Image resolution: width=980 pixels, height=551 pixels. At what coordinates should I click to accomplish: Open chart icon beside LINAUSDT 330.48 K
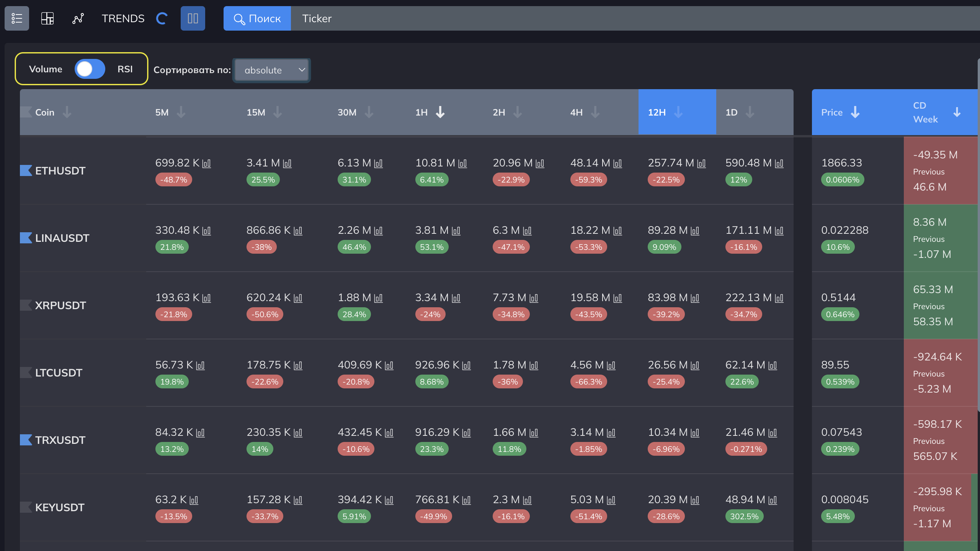[x=206, y=231]
